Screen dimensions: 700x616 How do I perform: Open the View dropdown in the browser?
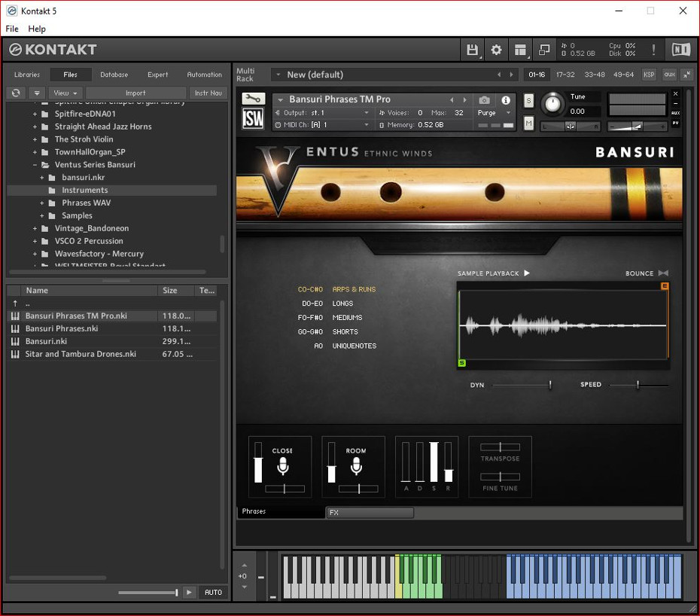pyautogui.click(x=65, y=93)
